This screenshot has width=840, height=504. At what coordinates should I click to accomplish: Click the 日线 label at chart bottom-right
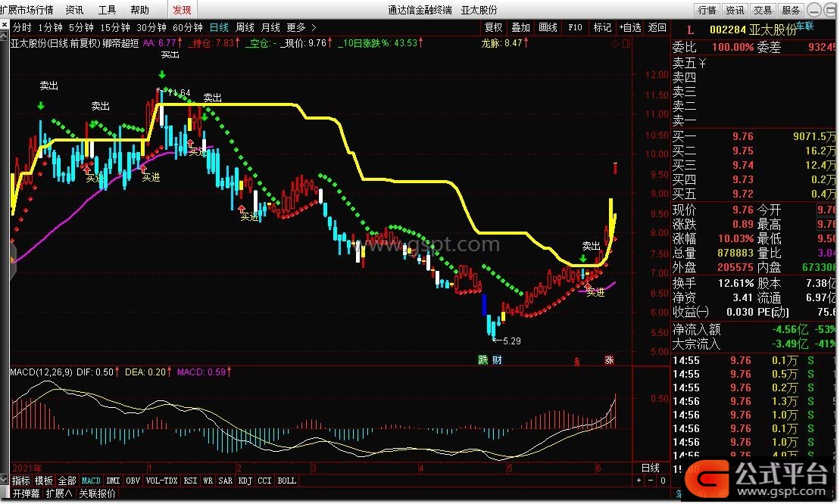click(x=651, y=468)
